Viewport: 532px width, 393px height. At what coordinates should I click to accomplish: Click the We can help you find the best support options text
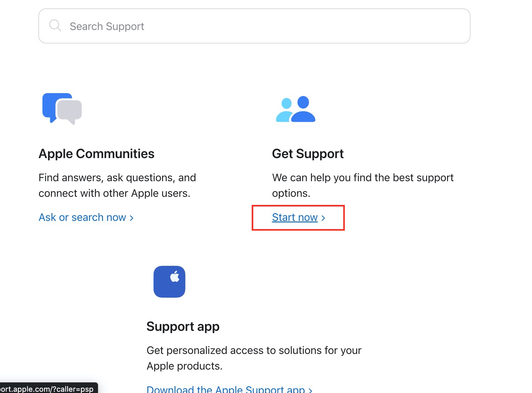(x=363, y=185)
